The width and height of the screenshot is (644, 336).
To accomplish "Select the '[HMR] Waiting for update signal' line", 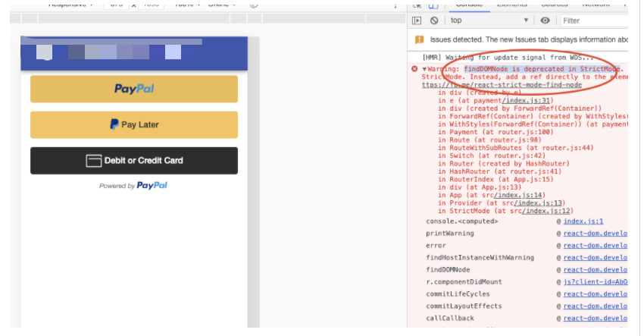I will click(508, 57).
